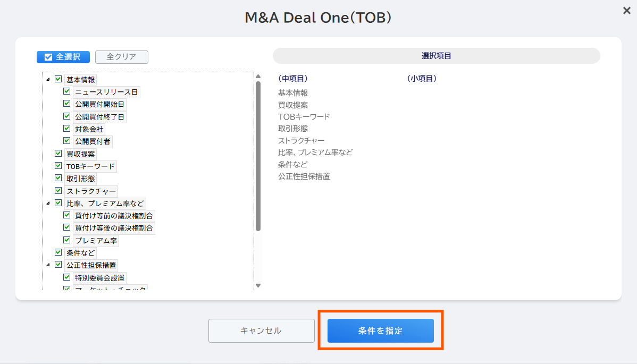Click the scroll-up arrow of the tree list
Screen dimensions: 637x364
(x=258, y=77)
